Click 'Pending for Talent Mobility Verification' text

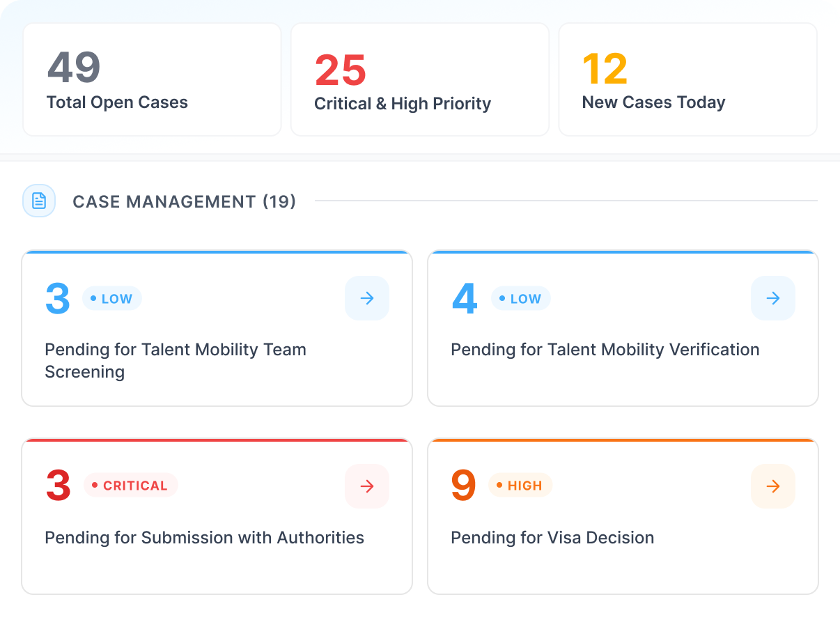point(605,350)
